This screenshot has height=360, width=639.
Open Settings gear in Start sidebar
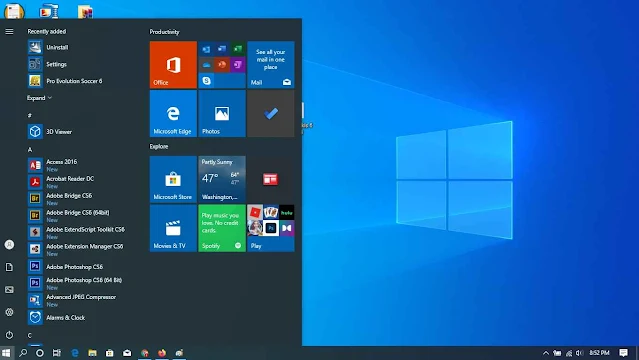pyautogui.click(x=9, y=312)
